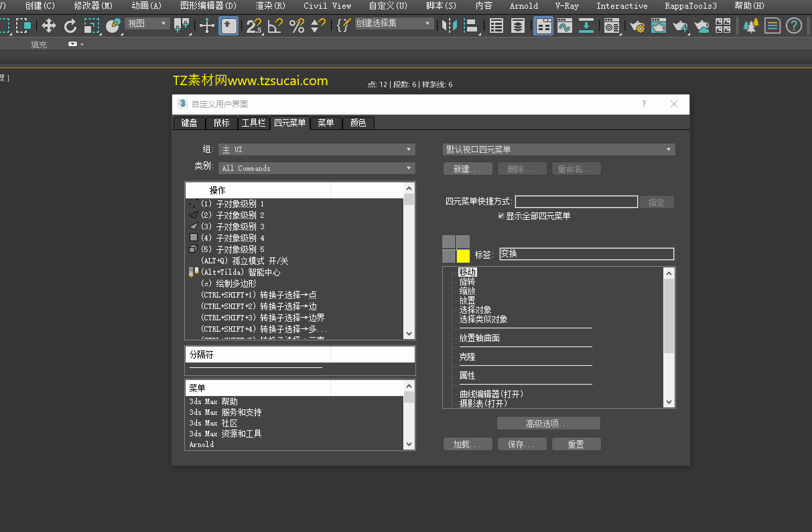Open the Schematic View icon

pos(586,26)
